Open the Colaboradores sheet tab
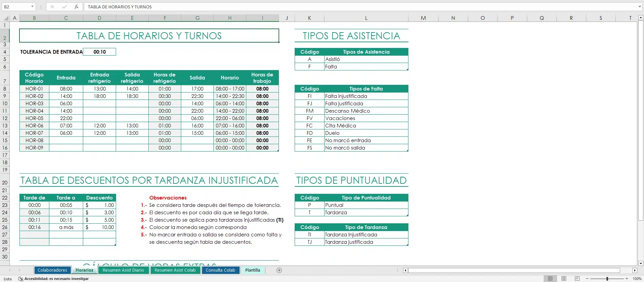Screen dimensions: 644x282 tap(52, 270)
